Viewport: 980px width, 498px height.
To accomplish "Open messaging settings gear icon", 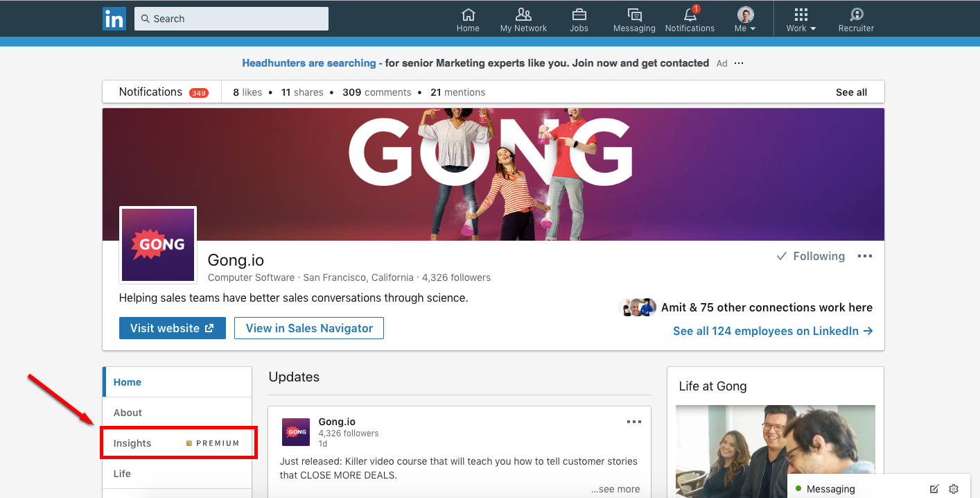I will [954, 489].
